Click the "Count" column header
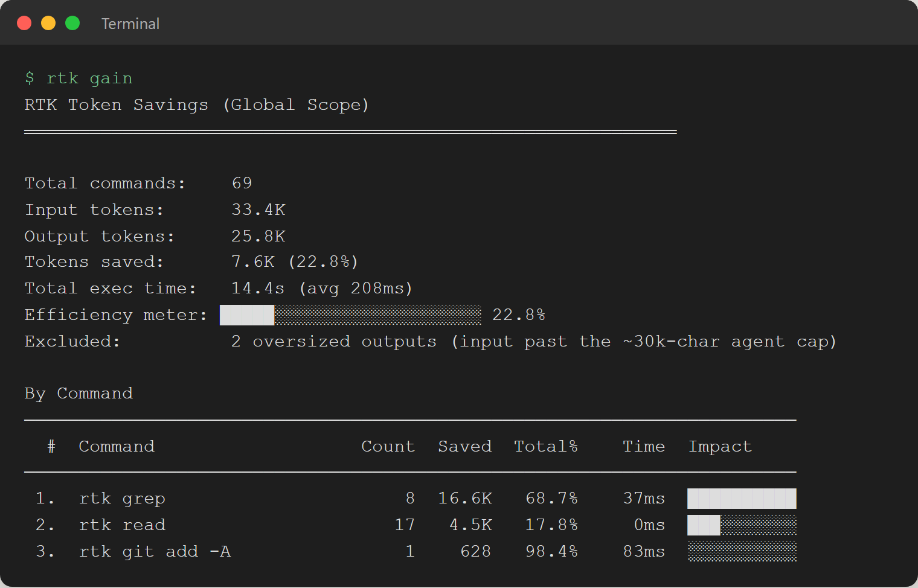 388,446
